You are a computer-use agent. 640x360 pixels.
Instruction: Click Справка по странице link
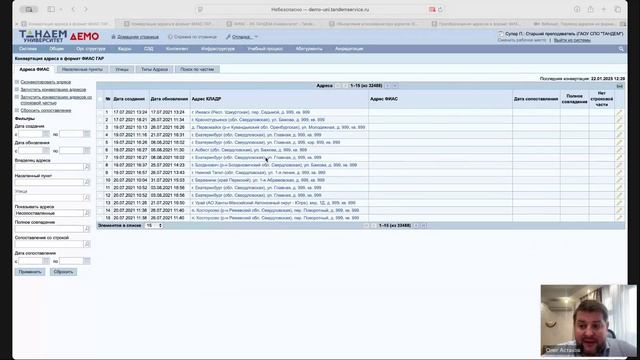(x=195, y=37)
